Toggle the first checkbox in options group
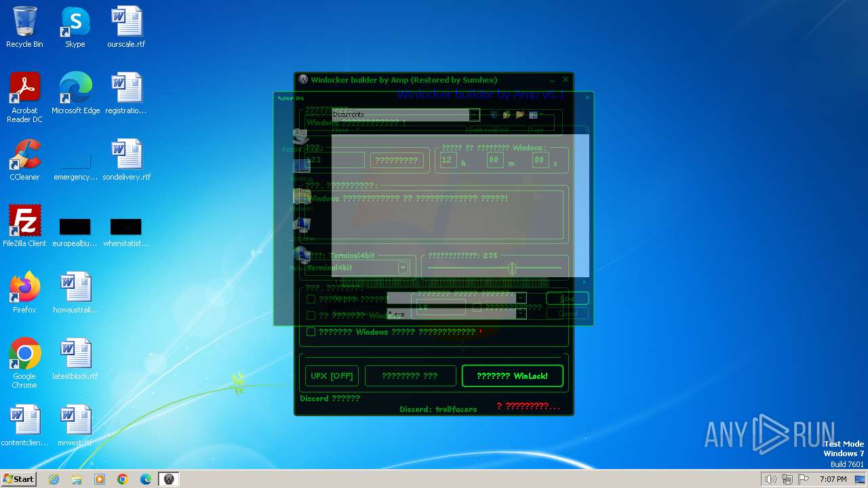 pyautogui.click(x=311, y=299)
